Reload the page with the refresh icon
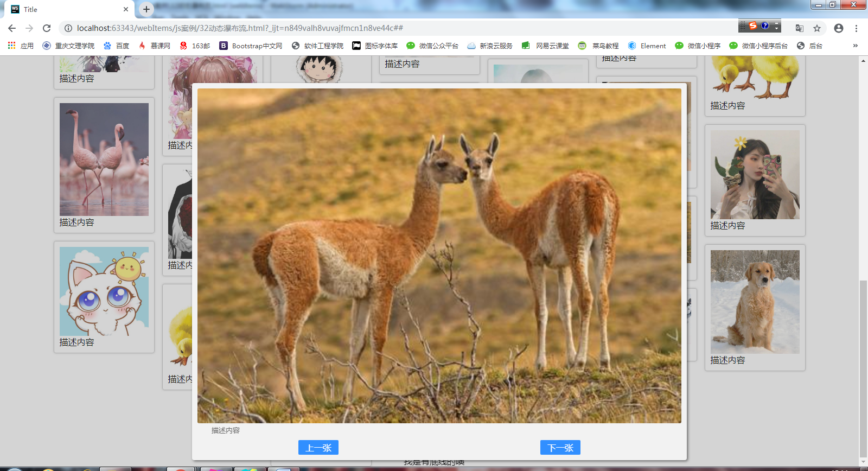Screen dimensions: 868x471 click(x=47, y=28)
